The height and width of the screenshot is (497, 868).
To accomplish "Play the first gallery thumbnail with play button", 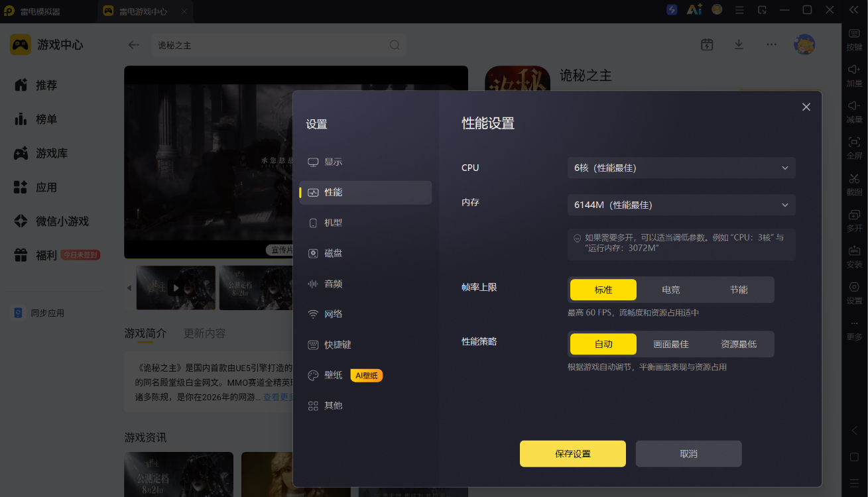I will 176,288.
